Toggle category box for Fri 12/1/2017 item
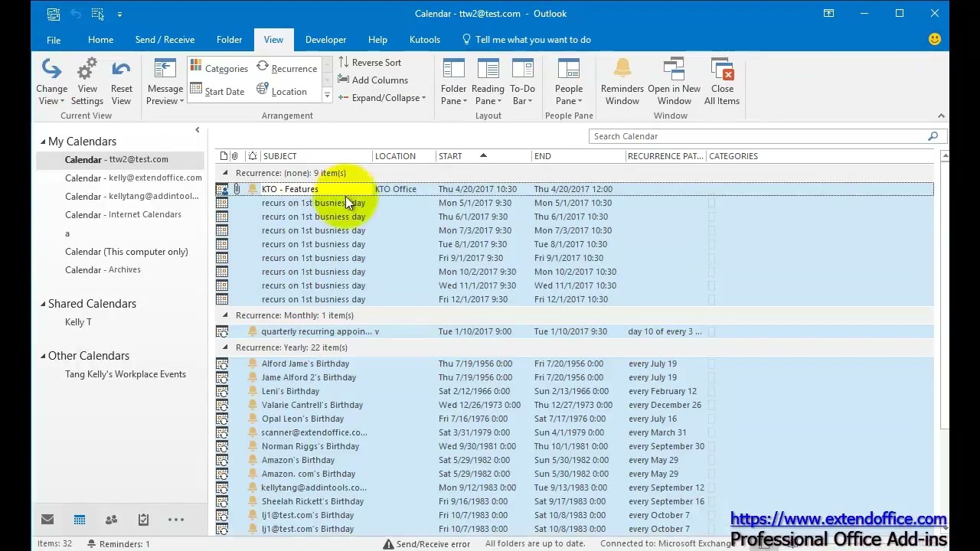Image resolution: width=980 pixels, height=551 pixels. tap(711, 299)
